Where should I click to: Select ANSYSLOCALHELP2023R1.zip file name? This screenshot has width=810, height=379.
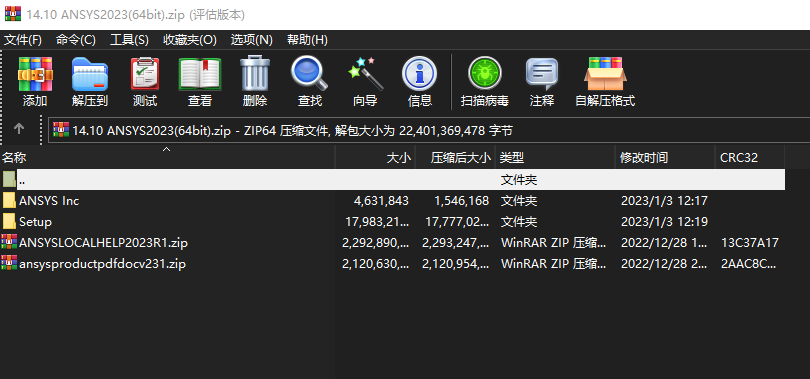tap(103, 242)
